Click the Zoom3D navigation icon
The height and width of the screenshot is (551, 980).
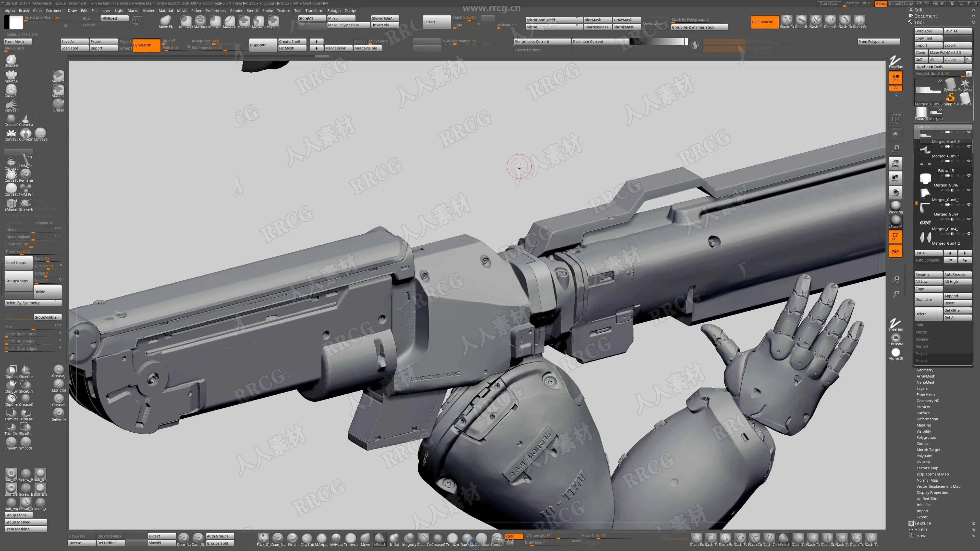tap(896, 163)
